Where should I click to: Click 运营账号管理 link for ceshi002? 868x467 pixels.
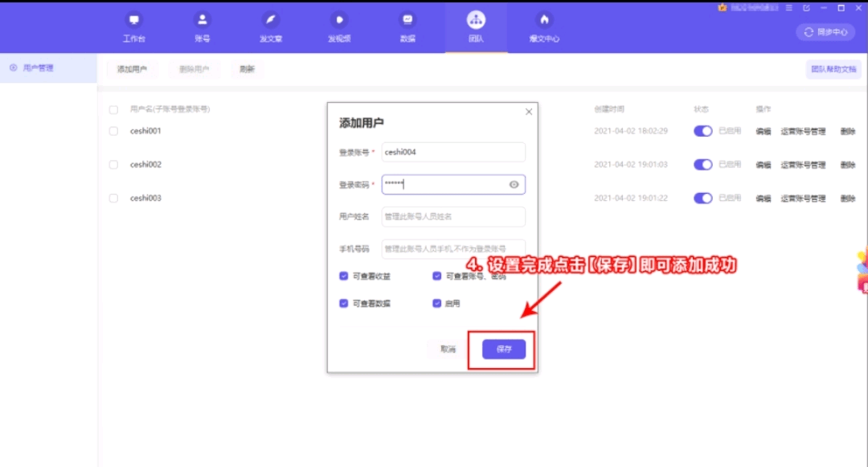point(803,165)
